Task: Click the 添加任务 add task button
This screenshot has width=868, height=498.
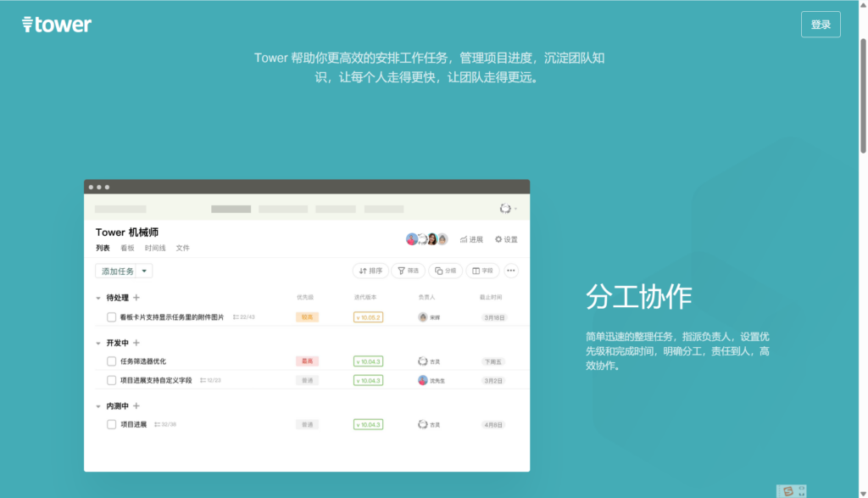Action: point(117,271)
